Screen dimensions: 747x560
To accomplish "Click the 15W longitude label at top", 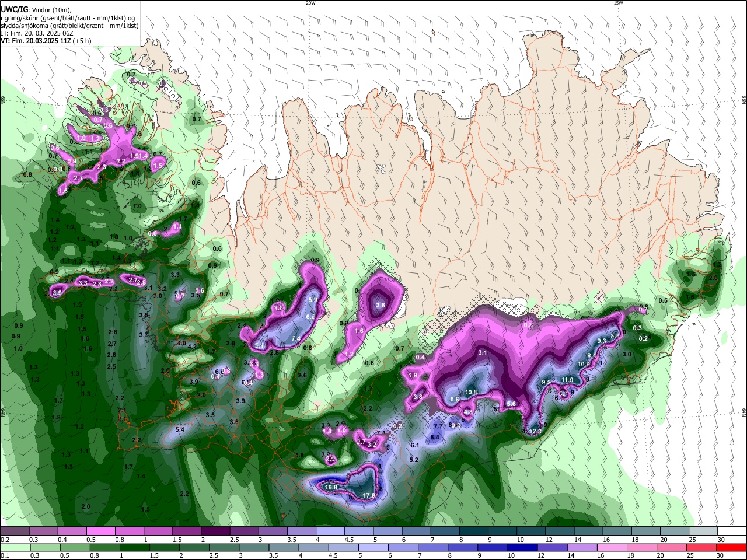I will pyautogui.click(x=618, y=3).
